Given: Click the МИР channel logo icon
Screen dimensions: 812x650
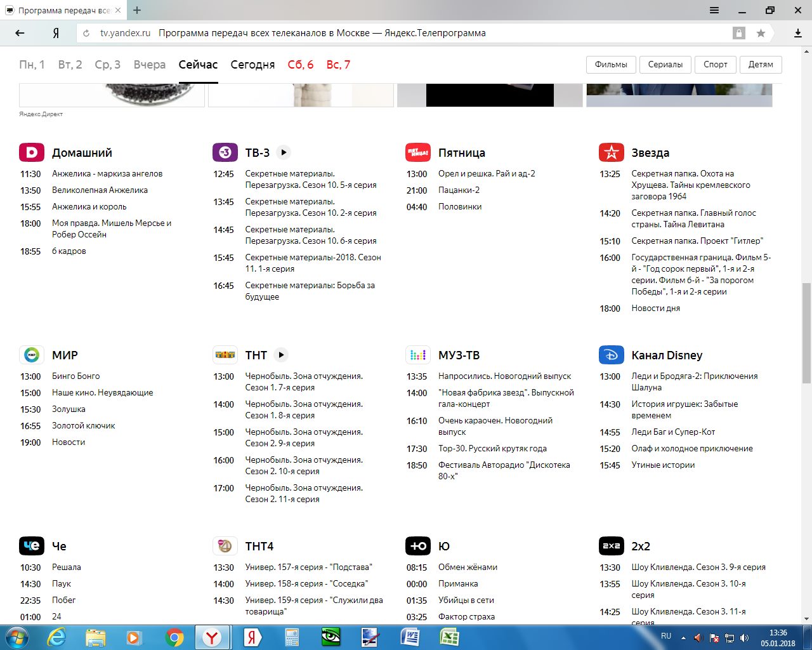Looking at the screenshot, I should tap(32, 355).
